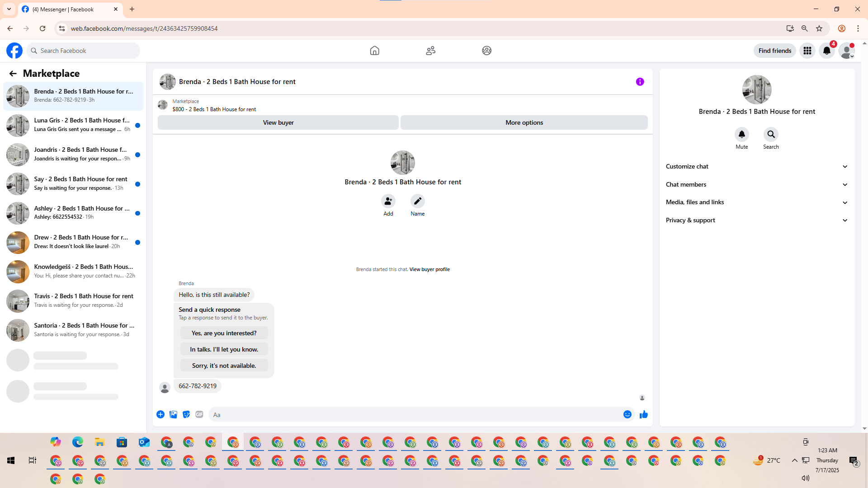This screenshot has width=868, height=488.
Task: Open Drew's conversation
Action: click(73, 242)
